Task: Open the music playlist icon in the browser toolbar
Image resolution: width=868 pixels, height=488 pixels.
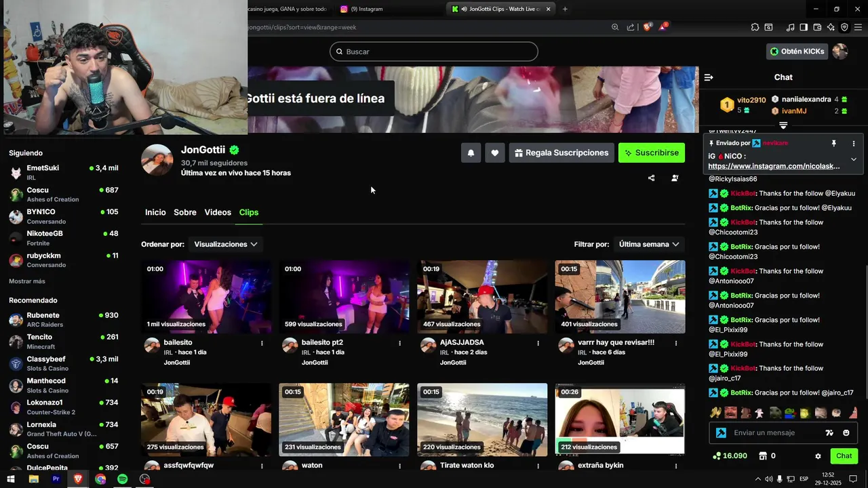Action: tap(790, 27)
